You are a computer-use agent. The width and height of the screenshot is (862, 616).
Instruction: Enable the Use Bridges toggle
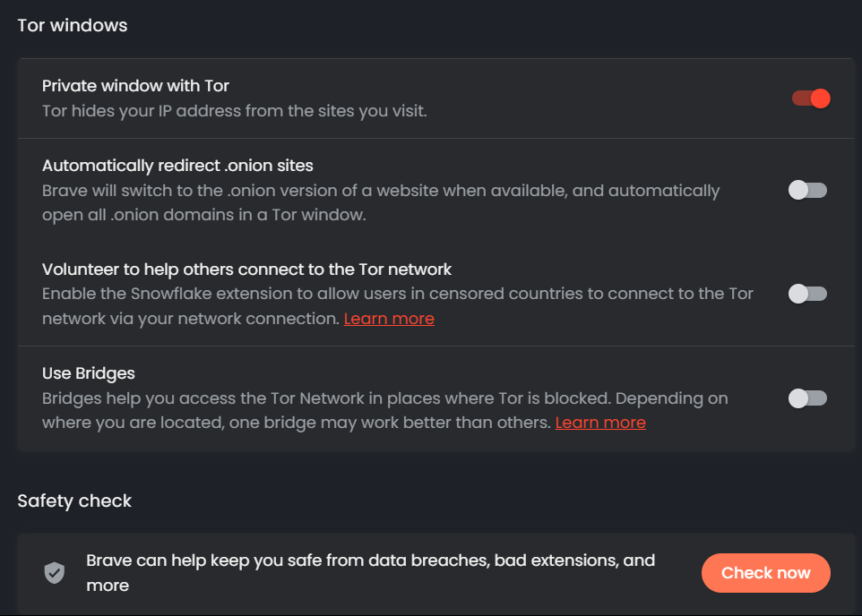click(807, 398)
